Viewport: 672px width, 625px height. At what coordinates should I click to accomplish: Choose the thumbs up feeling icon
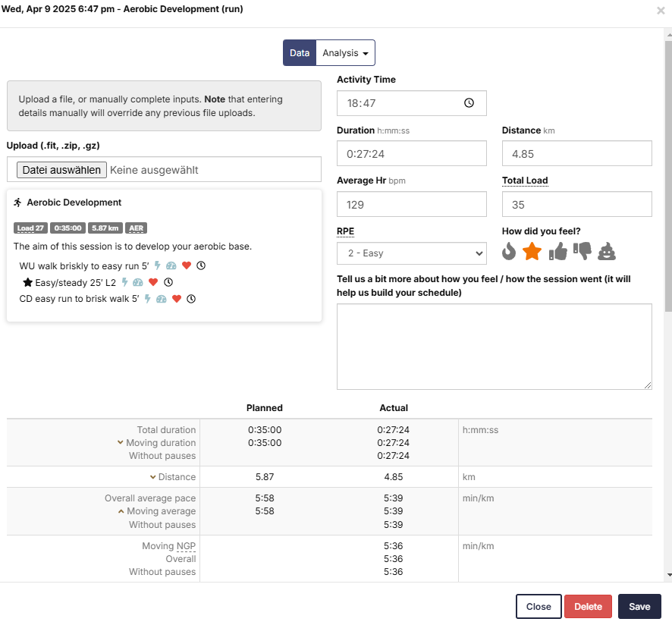(557, 251)
